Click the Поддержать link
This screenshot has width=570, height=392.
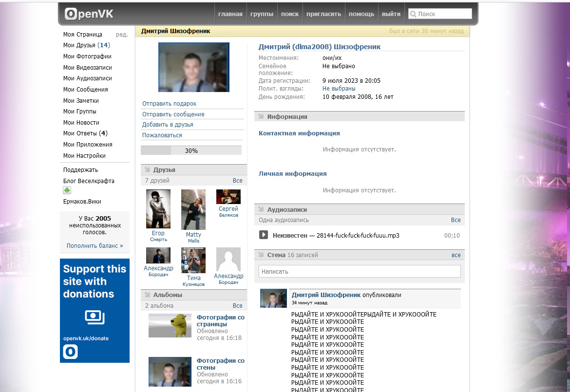tap(80, 169)
